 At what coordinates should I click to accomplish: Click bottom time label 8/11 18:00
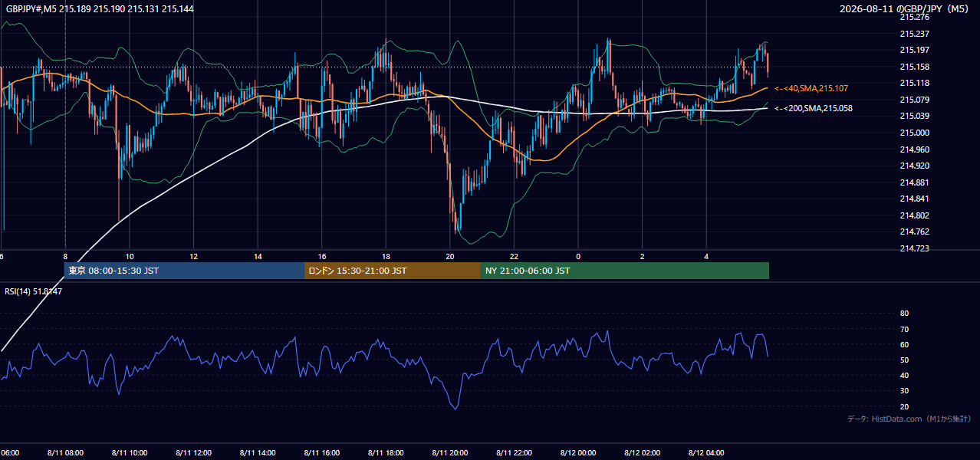386,453
